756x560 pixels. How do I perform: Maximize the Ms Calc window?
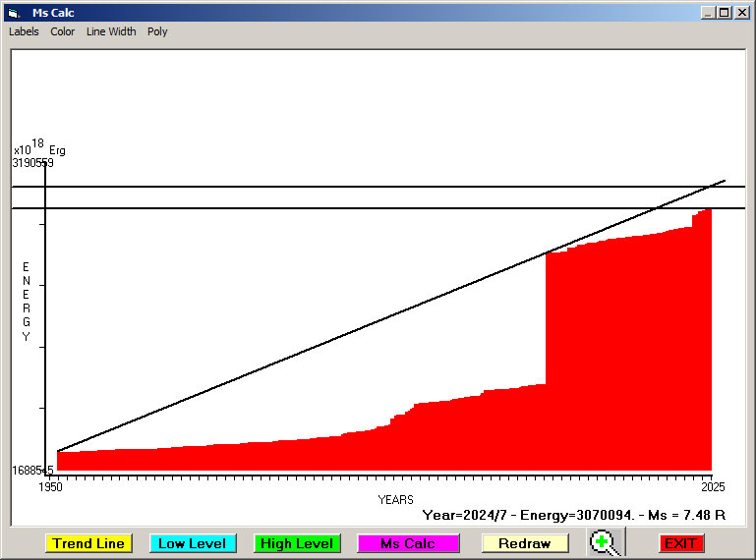[x=724, y=13]
